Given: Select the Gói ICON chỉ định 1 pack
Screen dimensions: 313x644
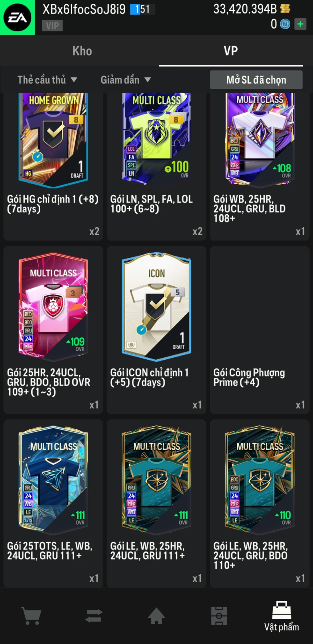Looking at the screenshot, I should [156, 330].
